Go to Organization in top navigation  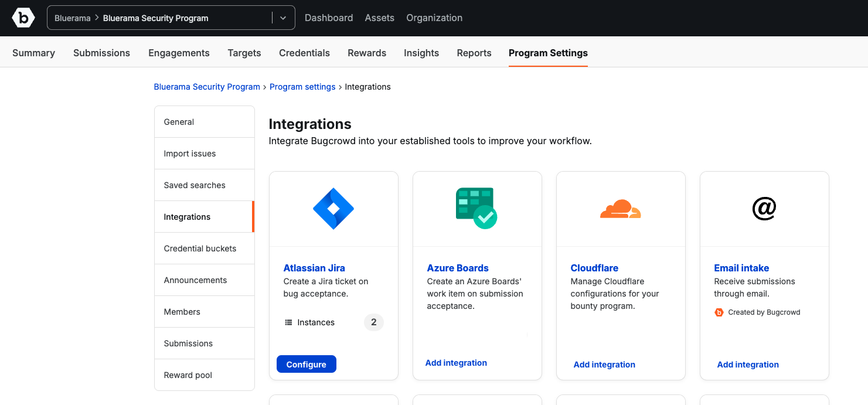coord(434,18)
